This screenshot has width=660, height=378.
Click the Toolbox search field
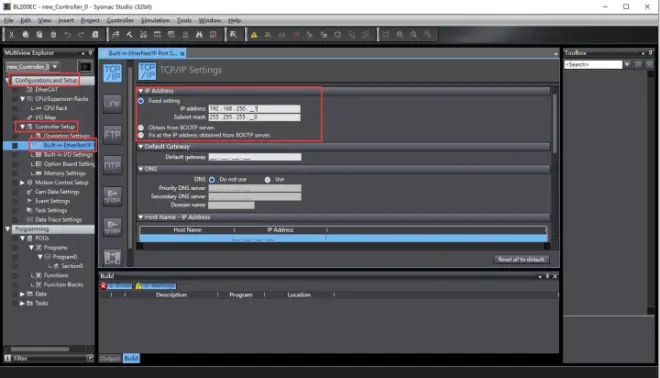(593, 64)
